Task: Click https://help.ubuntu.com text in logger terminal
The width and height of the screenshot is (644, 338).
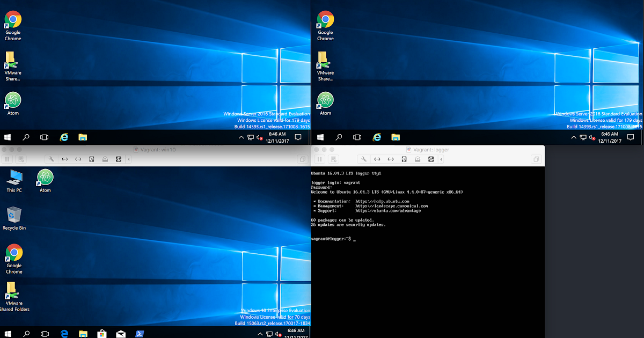Action: click(x=382, y=201)
